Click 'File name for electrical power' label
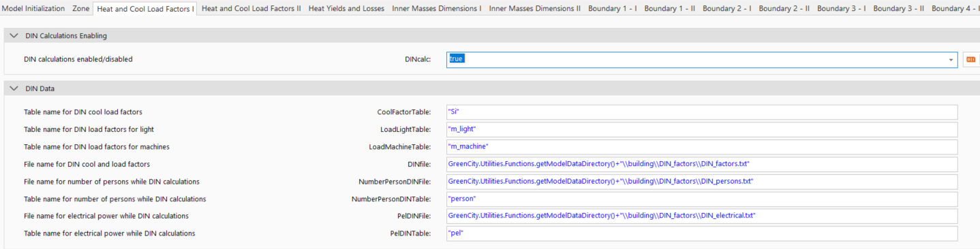Screen dimensions: 980x249 (x=106, y=216)
